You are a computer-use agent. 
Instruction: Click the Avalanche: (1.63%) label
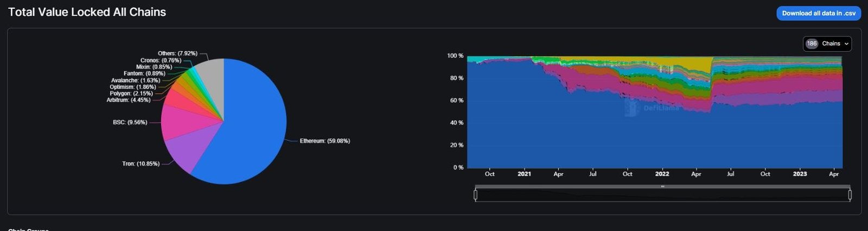[x=136, y=80]
